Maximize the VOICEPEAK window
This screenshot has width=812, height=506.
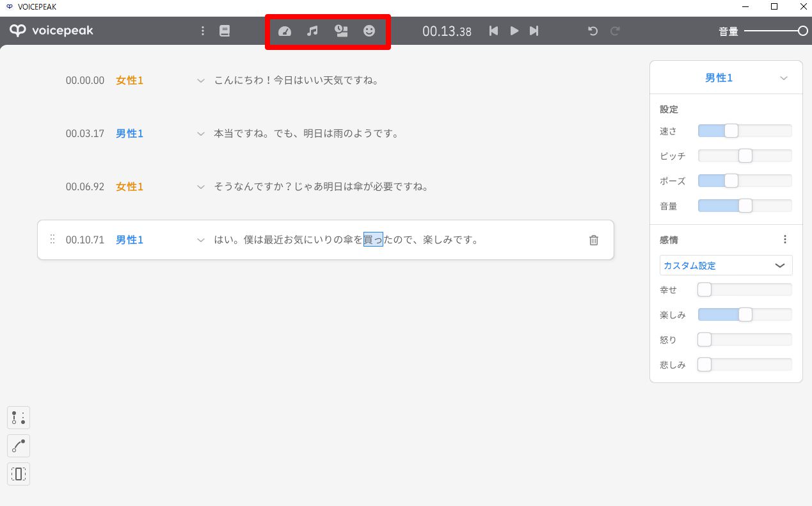(774, 6)
